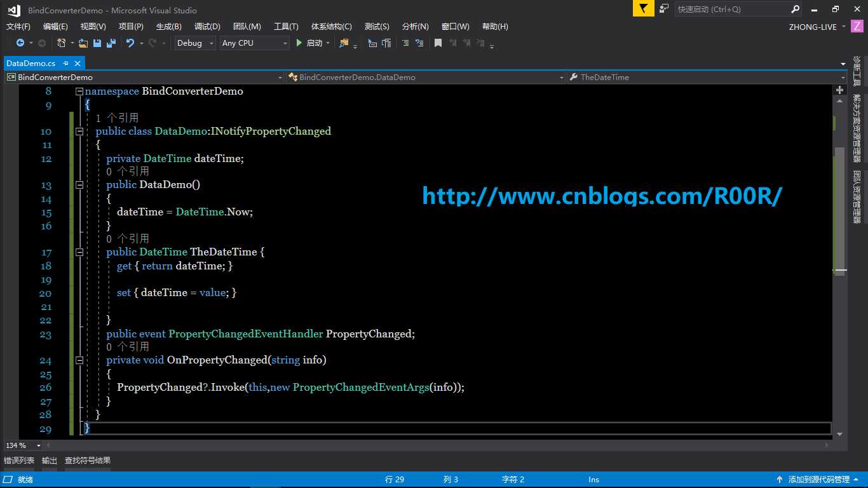Click the Visual Studio logo icon
Screen dimensions: 868x488
click(x=13, y=10)
